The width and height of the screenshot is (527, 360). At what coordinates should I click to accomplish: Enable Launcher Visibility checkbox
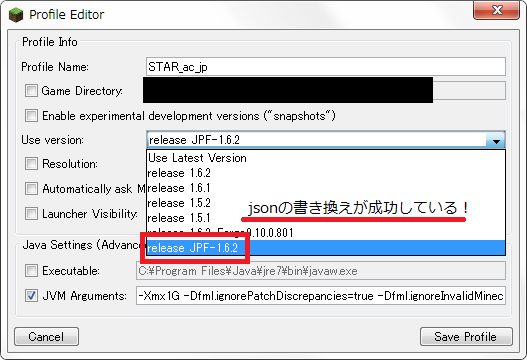[31, 213]
